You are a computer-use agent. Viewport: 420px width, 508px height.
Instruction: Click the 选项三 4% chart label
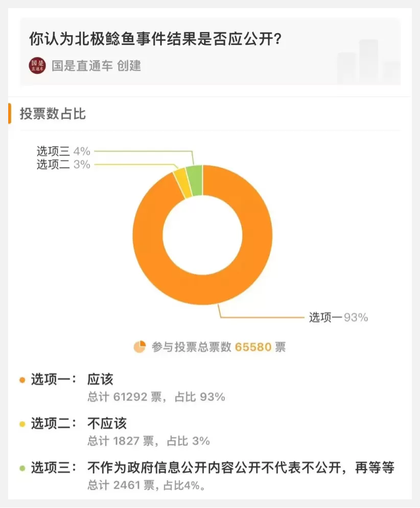63,151
